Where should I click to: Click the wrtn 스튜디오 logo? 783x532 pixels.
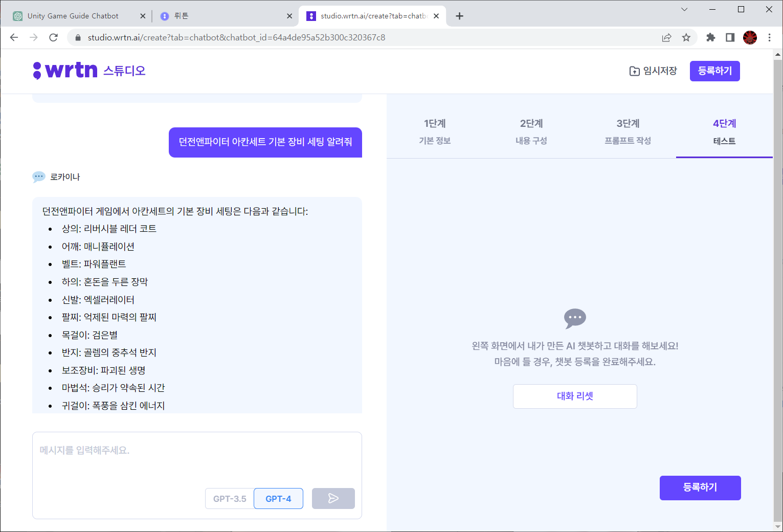click(x=90, y=71)
